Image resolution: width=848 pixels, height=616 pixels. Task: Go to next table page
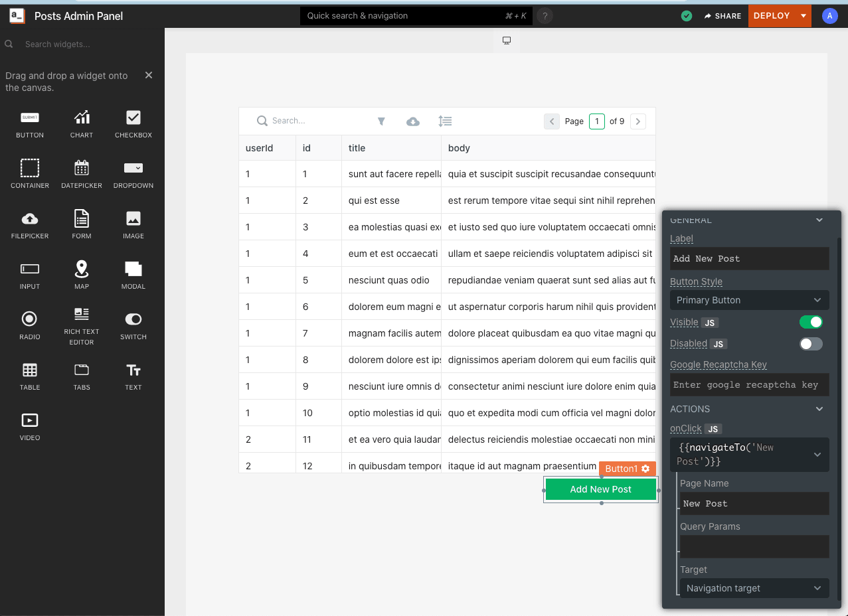point(637,121)
